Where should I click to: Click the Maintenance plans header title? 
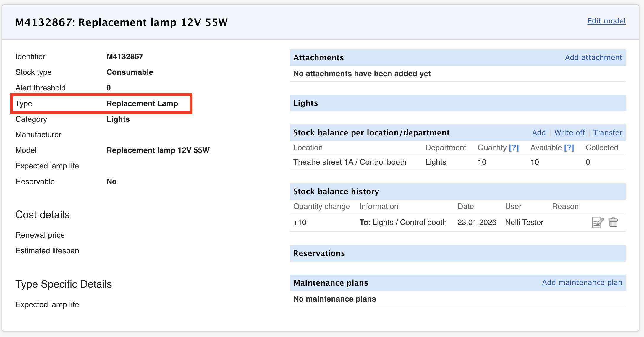(331, 283)
